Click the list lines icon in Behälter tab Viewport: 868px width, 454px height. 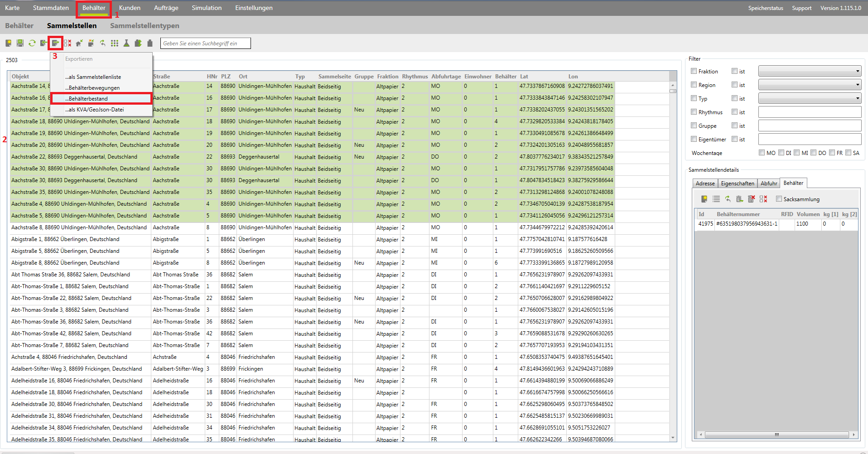click(x=716, y=199)
